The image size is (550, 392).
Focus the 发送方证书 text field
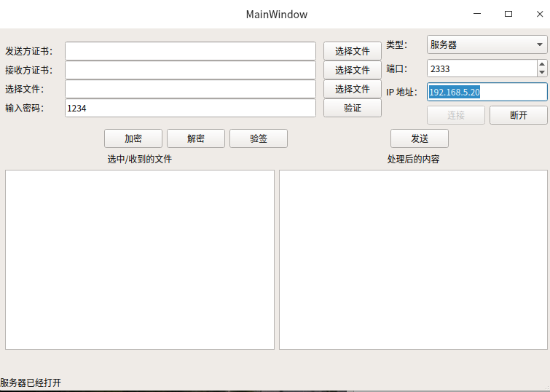coord(190,51)
